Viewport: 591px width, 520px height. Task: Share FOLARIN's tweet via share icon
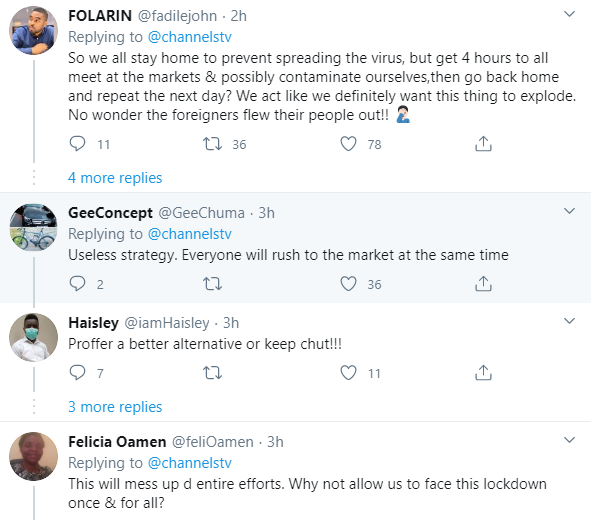[483, 144]
